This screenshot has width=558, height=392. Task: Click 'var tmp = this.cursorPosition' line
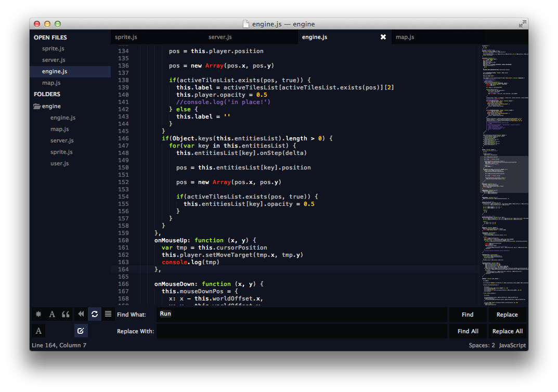[x=214, y=247]
